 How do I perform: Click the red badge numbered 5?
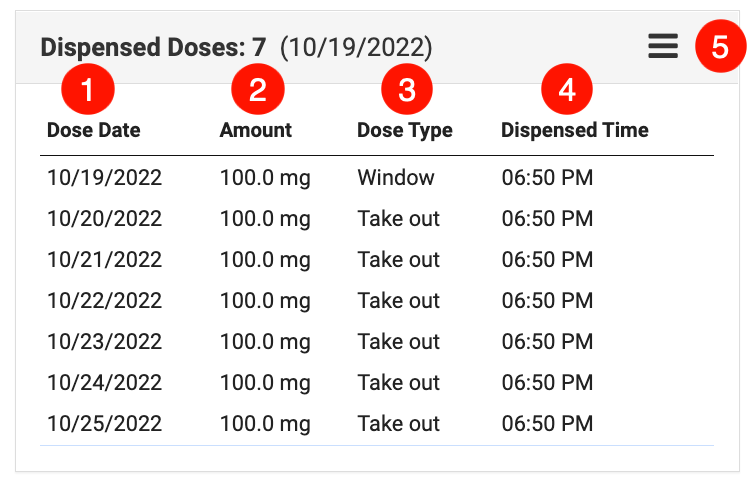720,46
